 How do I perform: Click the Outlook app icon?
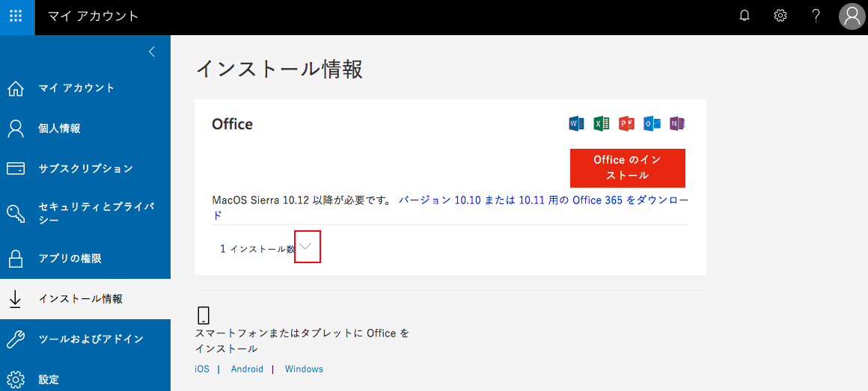[x=652, y=123]
